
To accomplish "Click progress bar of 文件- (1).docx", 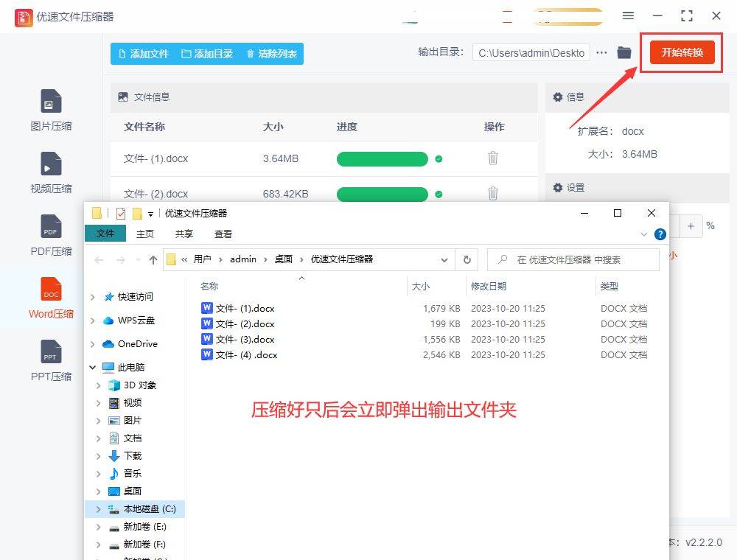I will point(382,159).
